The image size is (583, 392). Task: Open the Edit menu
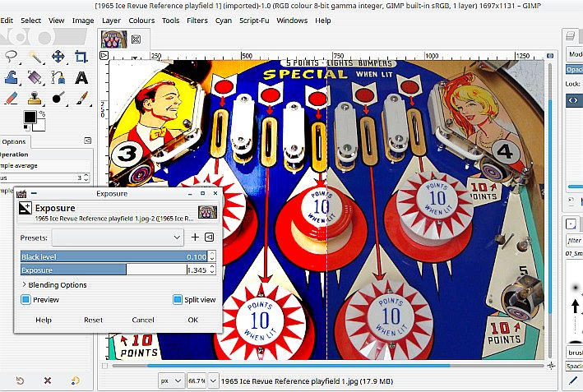(7, 21)
